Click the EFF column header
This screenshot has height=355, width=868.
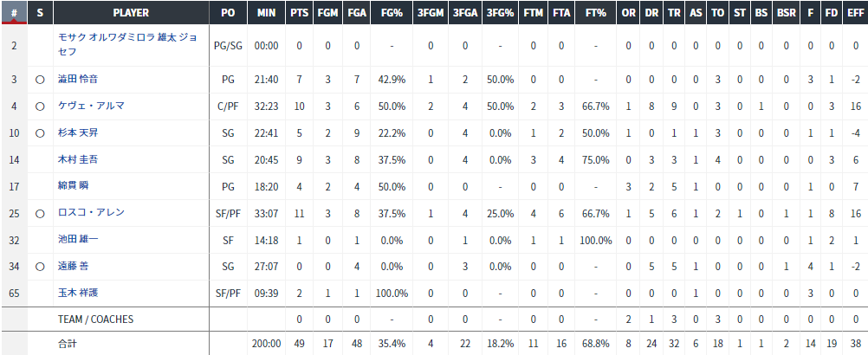click(853, 13)
